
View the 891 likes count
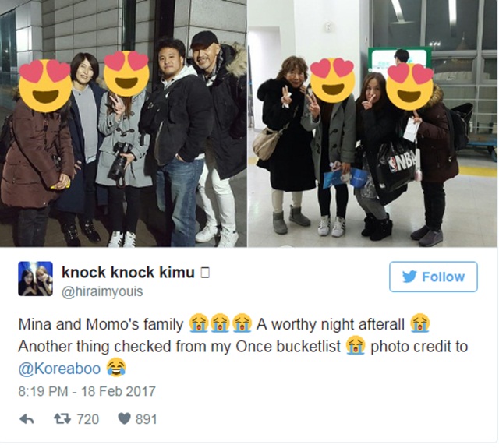[x=147, y=419]
